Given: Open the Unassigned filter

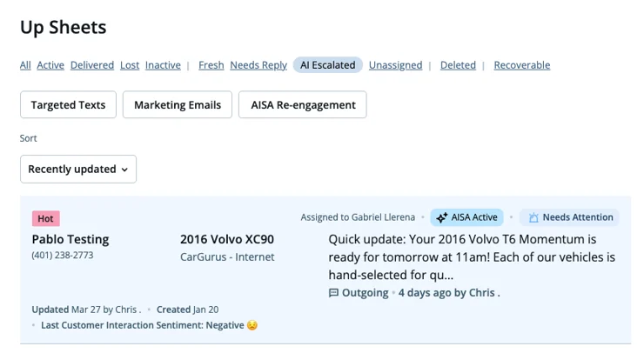Looking at the screenshot, I should coord(395,65).
